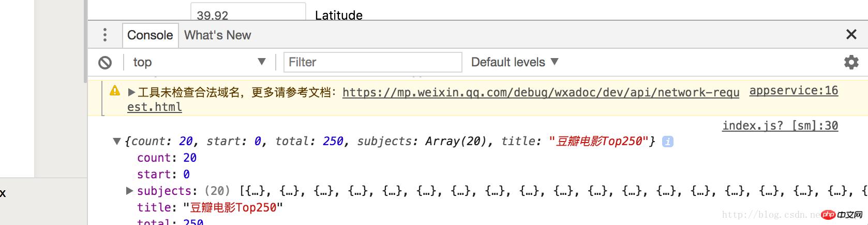Expand the subjects array
The height and width of the screenshot is (225, 868).
130,191
